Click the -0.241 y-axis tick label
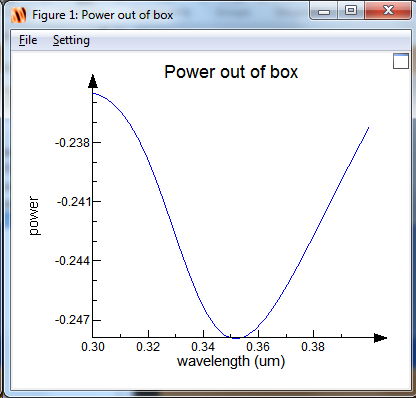Screen dimensions: 416x398 [x=73, y=202]
